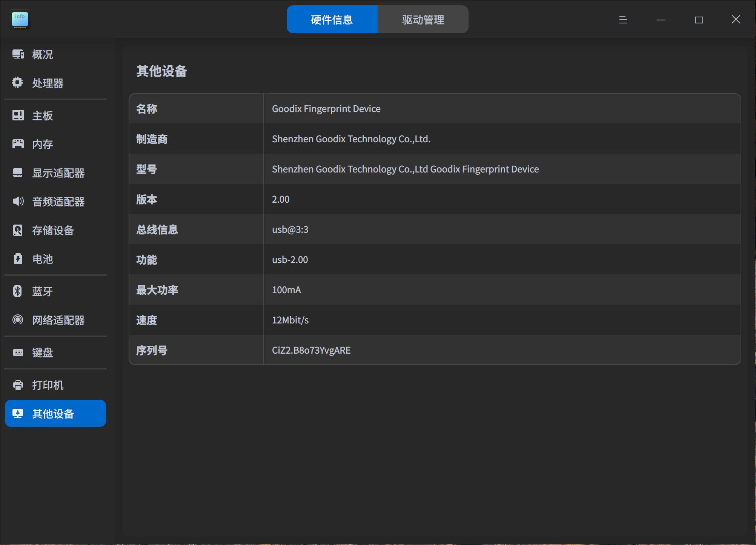
Task: Open the 存储设备 storage disk icon
Action: [18, 230]
